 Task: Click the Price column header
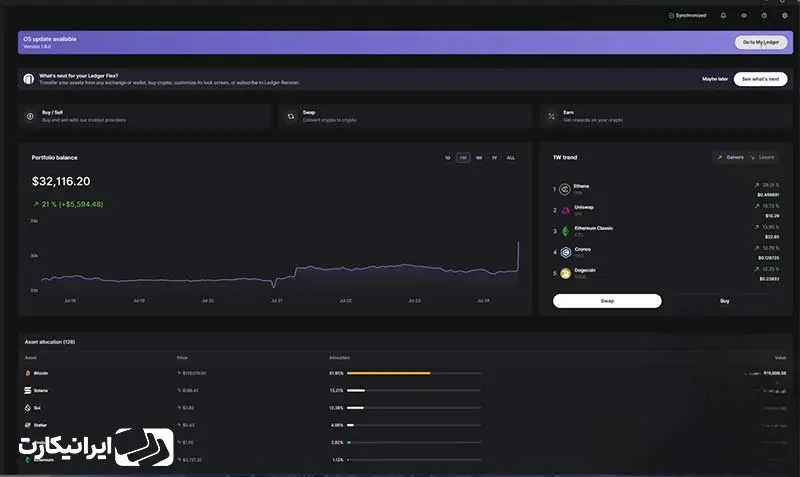182,358
